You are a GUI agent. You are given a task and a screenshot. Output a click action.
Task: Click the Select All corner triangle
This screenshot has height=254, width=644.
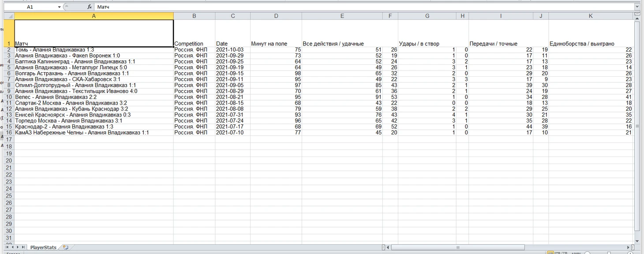click(x=9, y=16)
